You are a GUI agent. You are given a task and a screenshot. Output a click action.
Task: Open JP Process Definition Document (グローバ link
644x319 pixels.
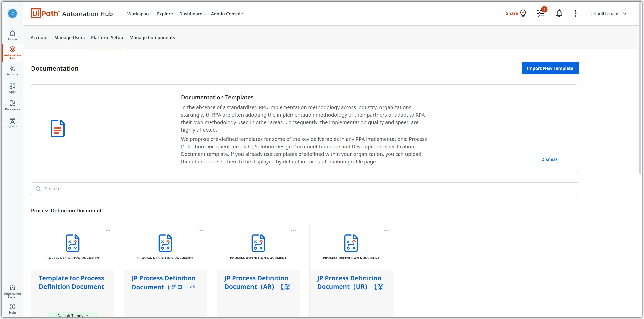[x=163, y=282]
